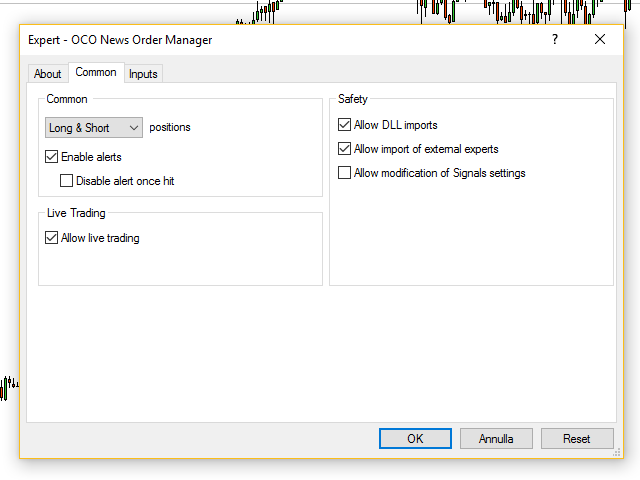Check Allow modification of Signals settings
Screen dimensions: 640x480
pyautogui.click(x=344, y=173)
